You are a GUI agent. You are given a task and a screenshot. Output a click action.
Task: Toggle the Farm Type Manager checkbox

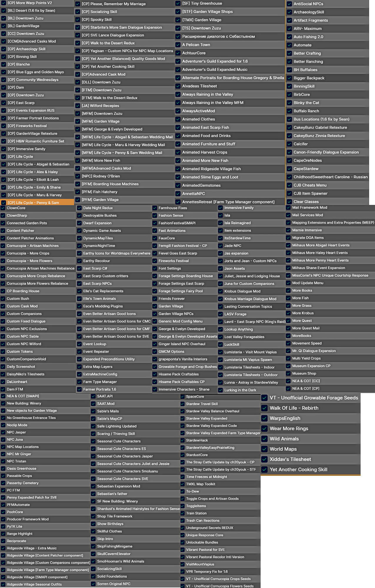coord(79,382)
